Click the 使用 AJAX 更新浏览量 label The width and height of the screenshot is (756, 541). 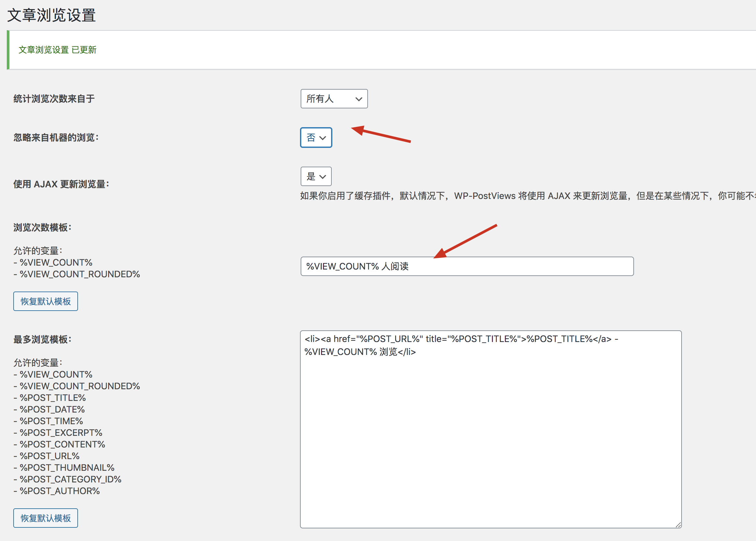point(61,184)
